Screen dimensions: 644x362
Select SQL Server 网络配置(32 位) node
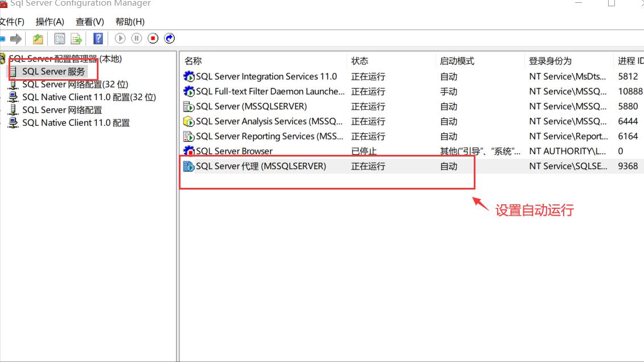75,84
